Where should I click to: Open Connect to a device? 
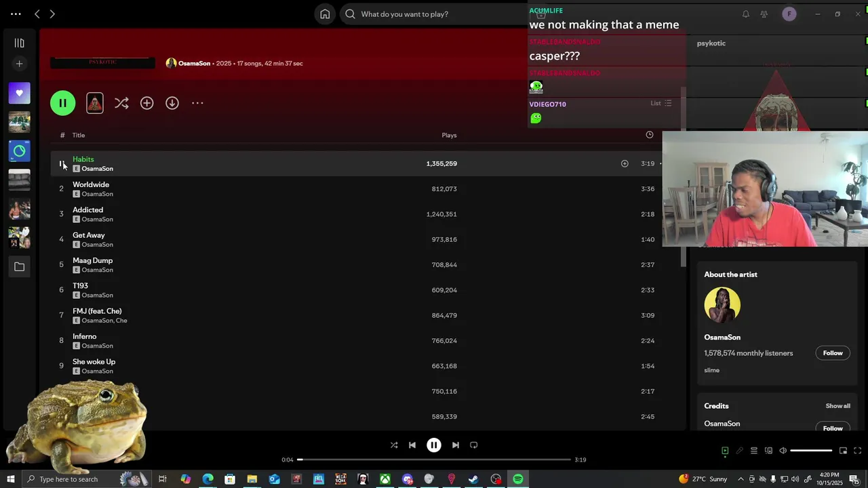pyautogui.click(x=768, y=451)
